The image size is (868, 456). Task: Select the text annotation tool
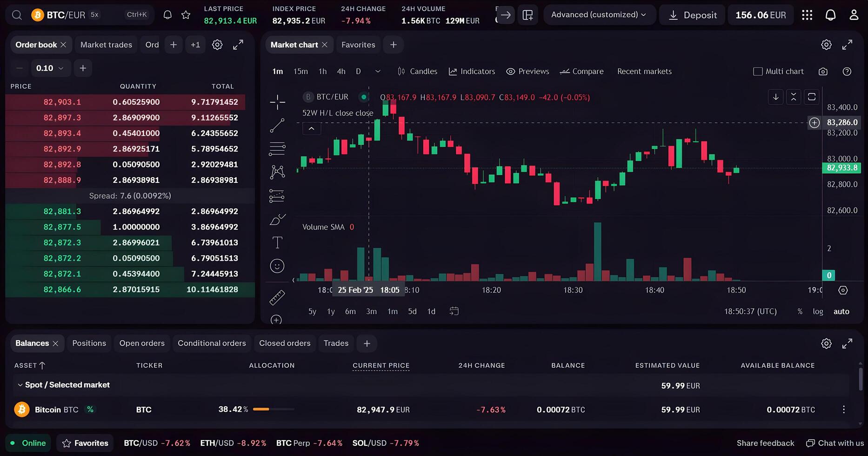coord(277,242)
